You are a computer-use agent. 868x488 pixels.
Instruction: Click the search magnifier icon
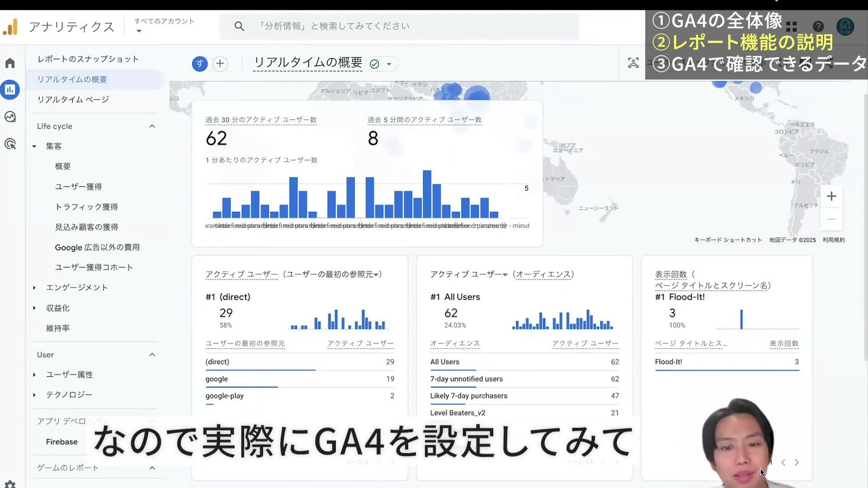[239, 26]
